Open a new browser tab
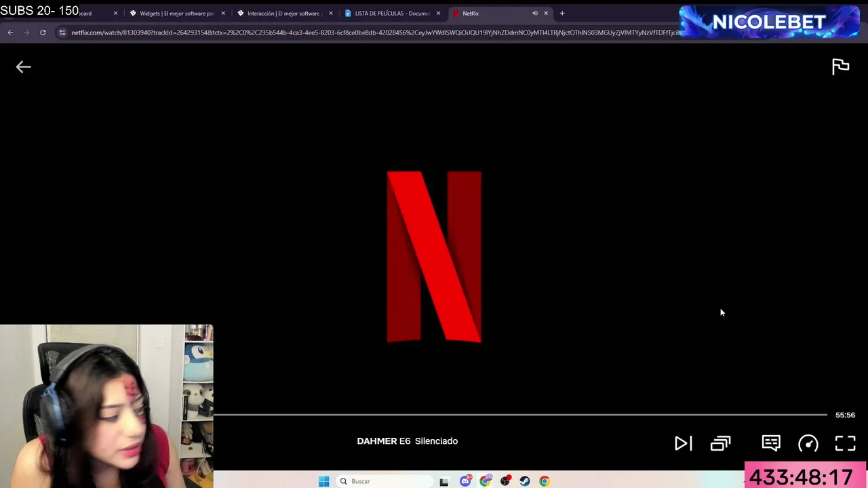Viewport: 868px width, 488px height. [x=562, y=13]
